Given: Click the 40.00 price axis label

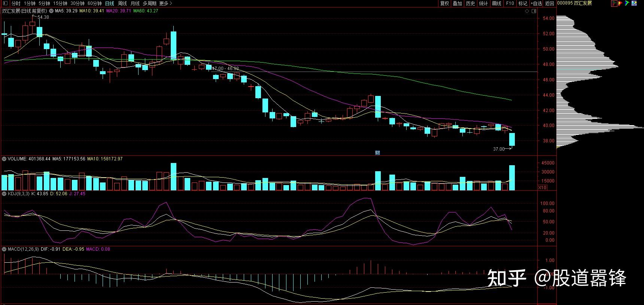Looking at the screenshot, I should point(549,126).
